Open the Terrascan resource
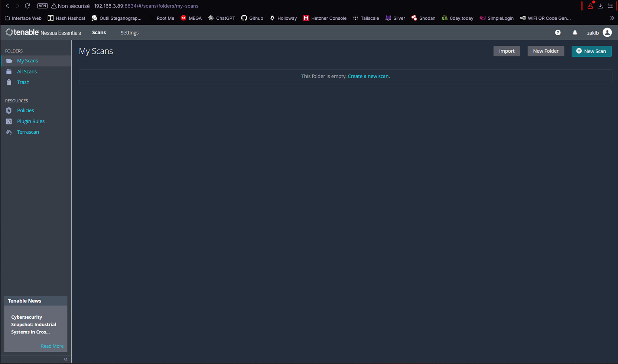Image resolution: width=618 pixels, height=364 pixels. [28, 132]
